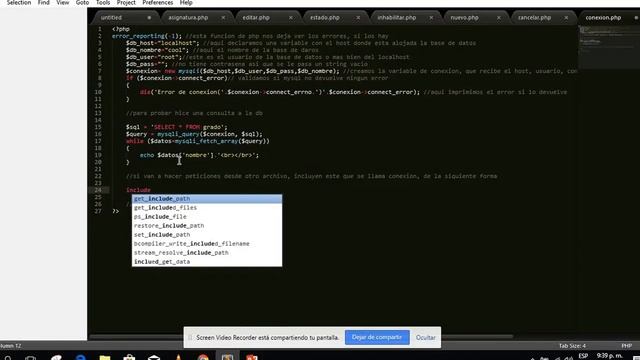Viewport: 640px width, 360px height.
Task: Close the estado.php tab
Action: (358, 18)
